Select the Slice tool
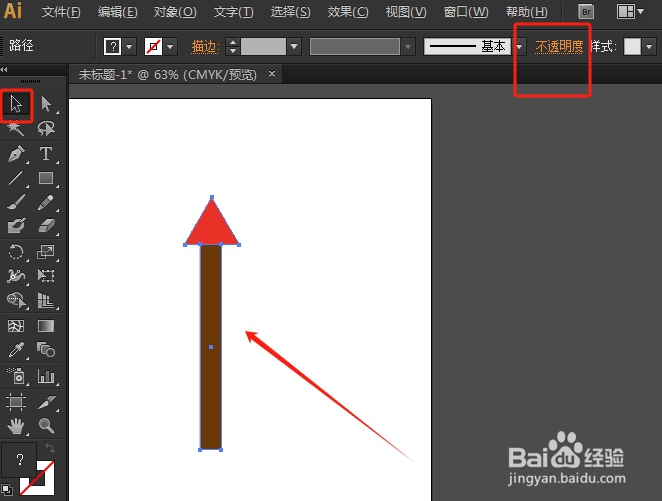 (x=46, y=401)
